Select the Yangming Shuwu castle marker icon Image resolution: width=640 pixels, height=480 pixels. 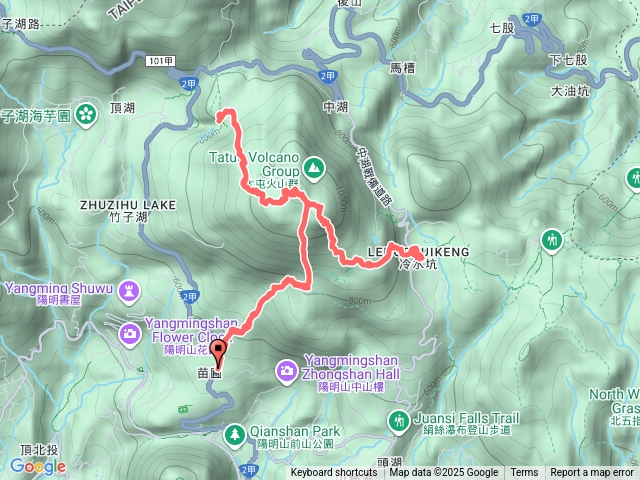click(129, 292)
